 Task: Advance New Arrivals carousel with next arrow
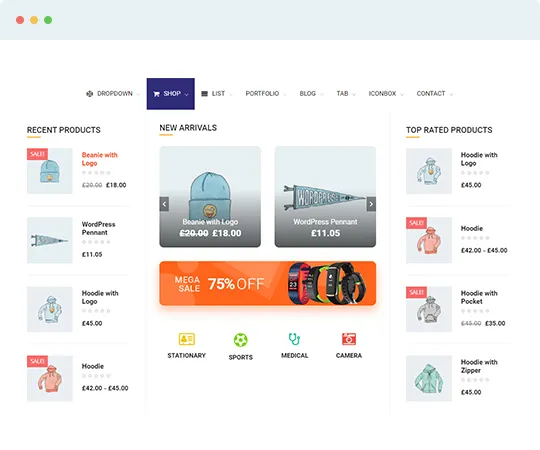371,204
